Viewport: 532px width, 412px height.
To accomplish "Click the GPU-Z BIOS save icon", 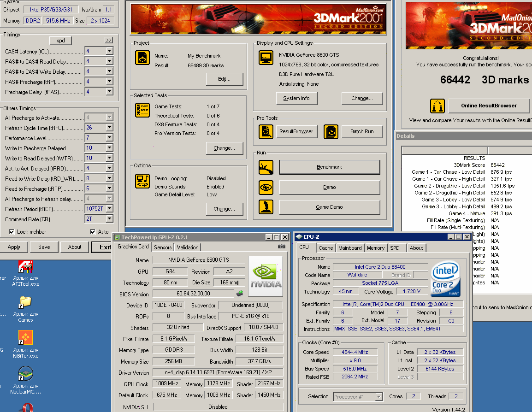I will (240, 293).
